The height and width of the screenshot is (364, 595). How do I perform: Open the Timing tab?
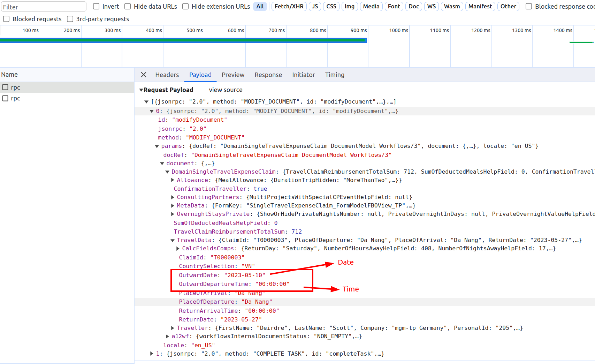(335, 75)
